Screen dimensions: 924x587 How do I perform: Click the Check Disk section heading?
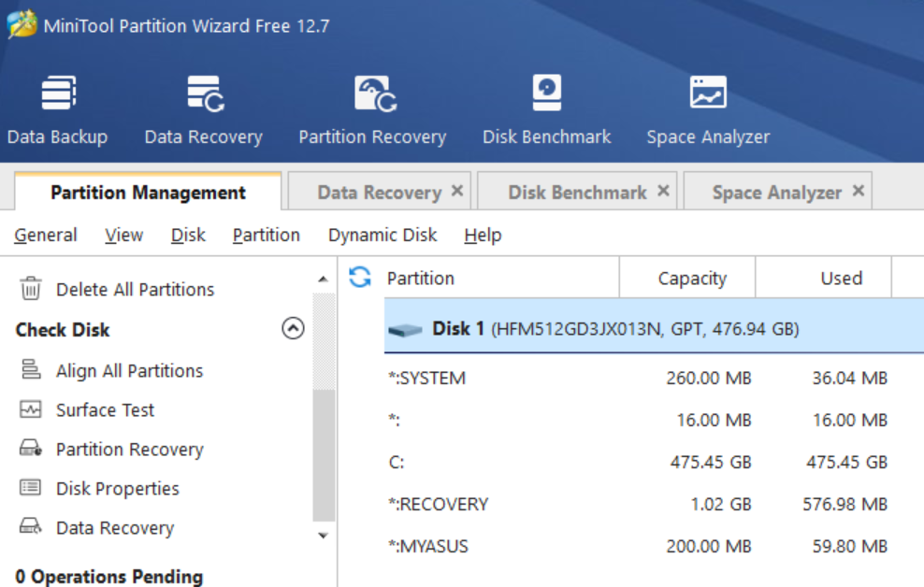click(x=63, y=330)
